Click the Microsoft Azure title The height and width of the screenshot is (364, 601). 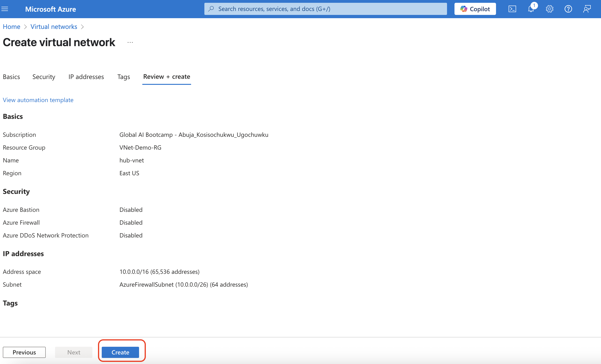(50, 9)
